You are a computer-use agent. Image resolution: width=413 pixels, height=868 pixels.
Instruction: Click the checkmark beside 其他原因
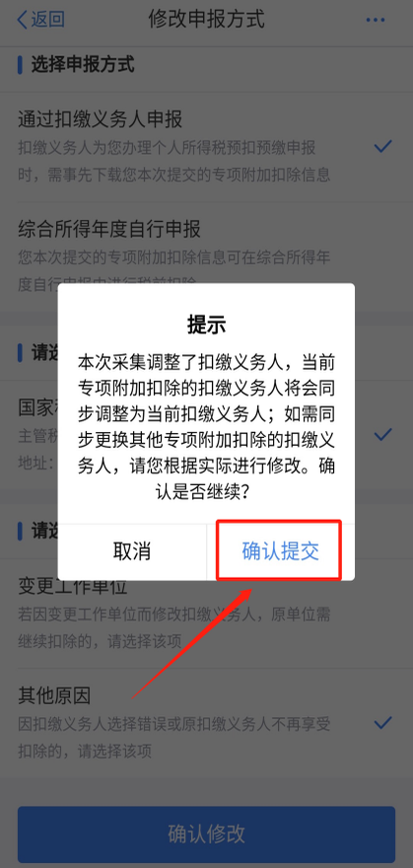coord(382,722)
